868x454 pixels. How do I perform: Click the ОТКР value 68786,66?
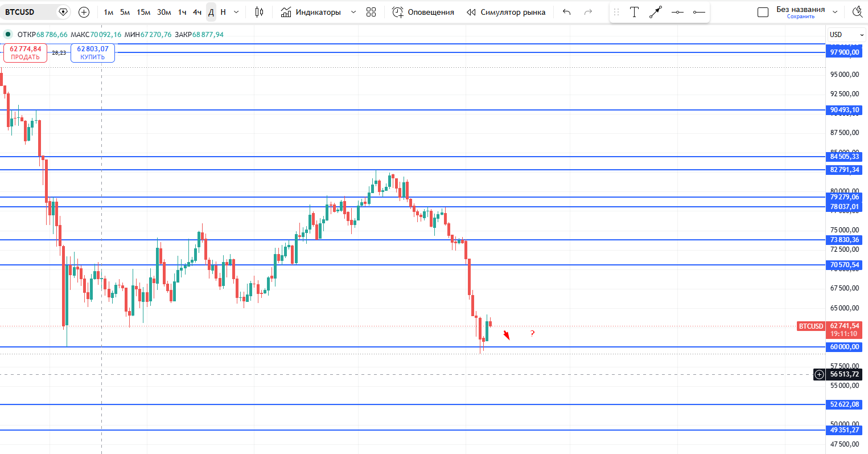52,35
